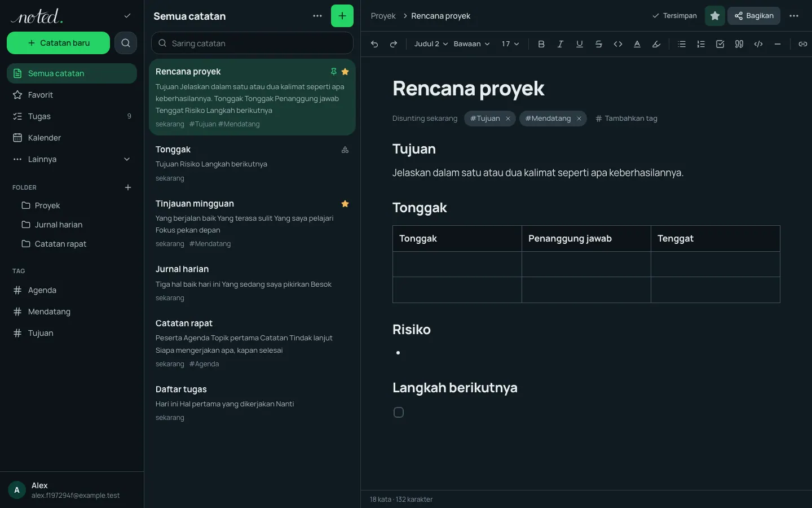Viewport: 812px width, 508px height.
Task: Filter by the Mendatang tag in the sidebar
Action: tap(72, 312)
